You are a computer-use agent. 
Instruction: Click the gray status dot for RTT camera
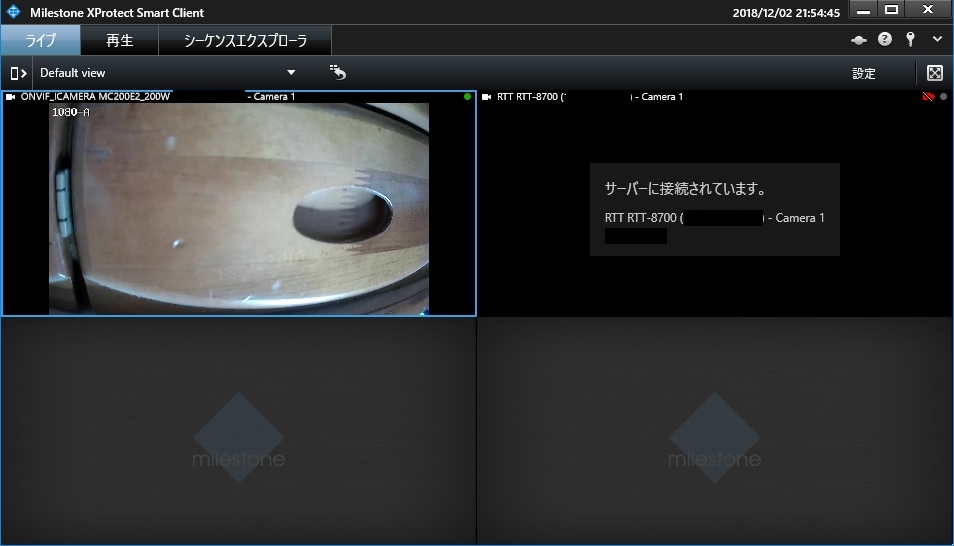point(944,96)
